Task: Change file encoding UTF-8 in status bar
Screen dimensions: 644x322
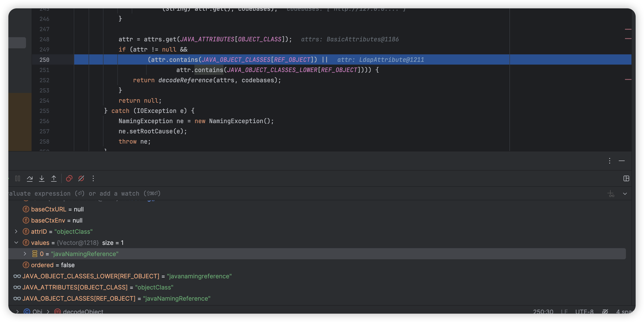Action: (584, 312)
